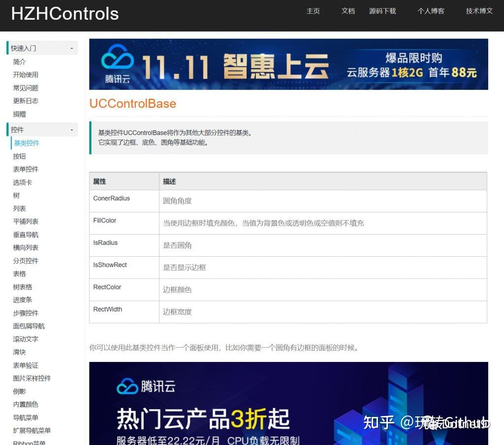The height and width of the screenshot is (445, 504).
Task: Click the 腾讯云 logo in bottom banner
Action: click(x=146, y=386)
